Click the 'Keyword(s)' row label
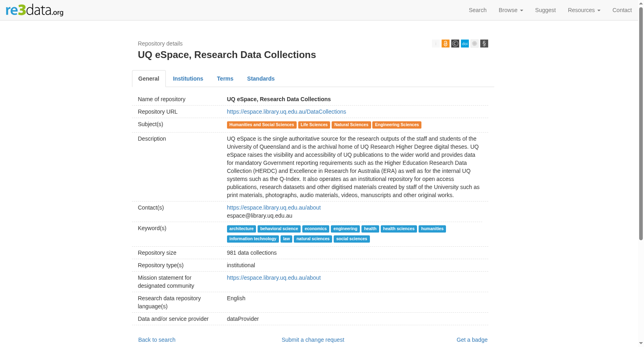Image resolution: width=644 pixels, height=347 pixels. coord(152,228)
